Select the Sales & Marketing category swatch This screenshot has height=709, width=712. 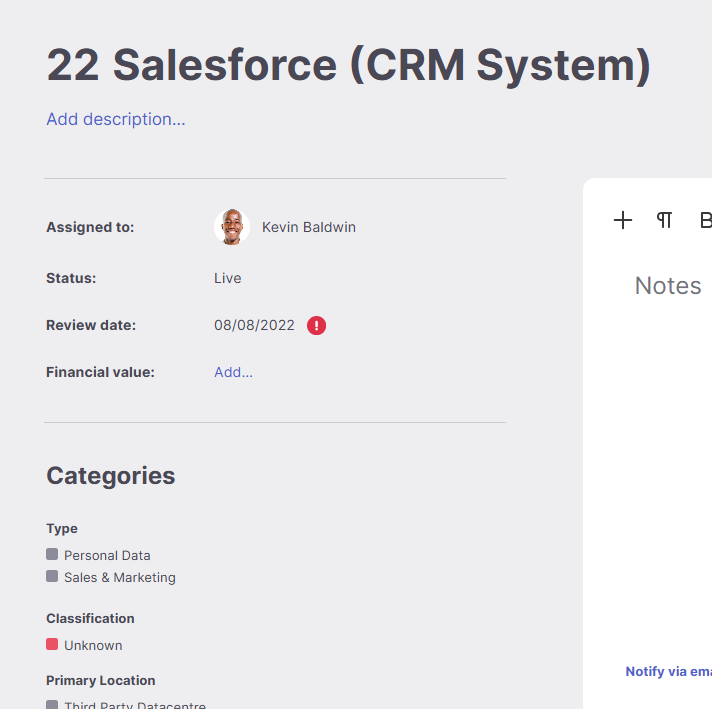(52, 576)
